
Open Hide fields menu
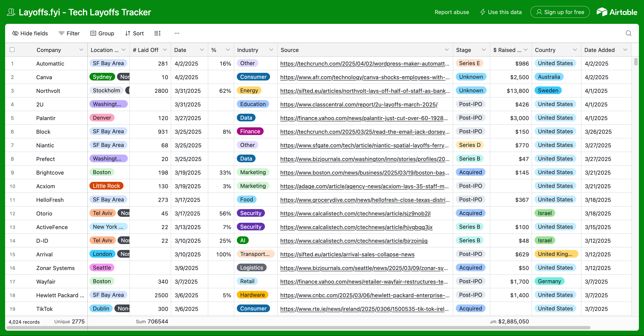click(x=30, y=33)
